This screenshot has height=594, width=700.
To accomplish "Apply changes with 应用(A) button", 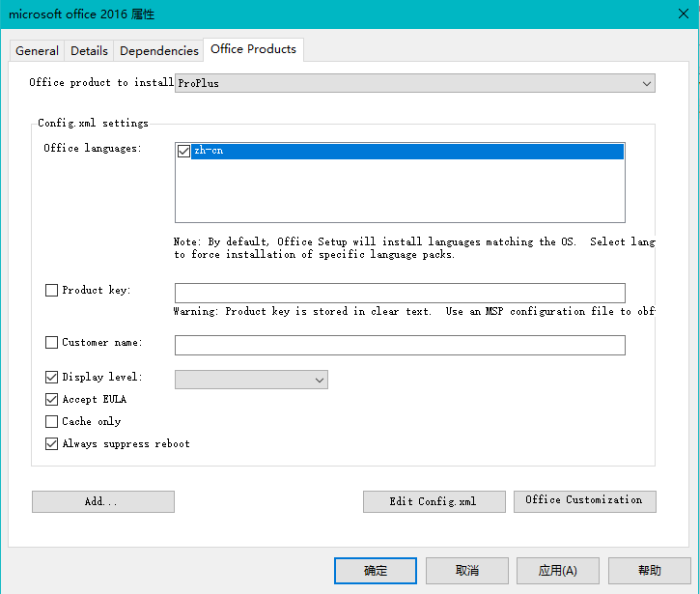I will point(558,570).
